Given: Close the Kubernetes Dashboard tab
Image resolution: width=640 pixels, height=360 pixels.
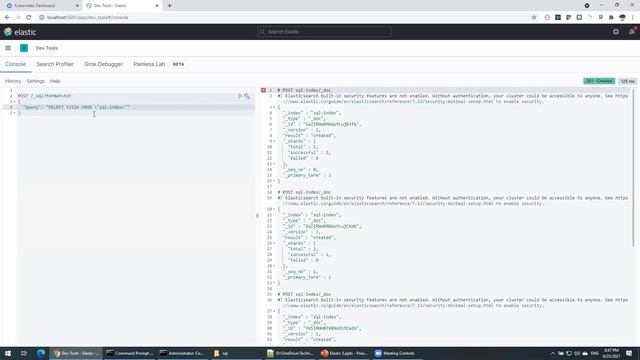Looking at the screenshot, I should click(x=77, y=6).
